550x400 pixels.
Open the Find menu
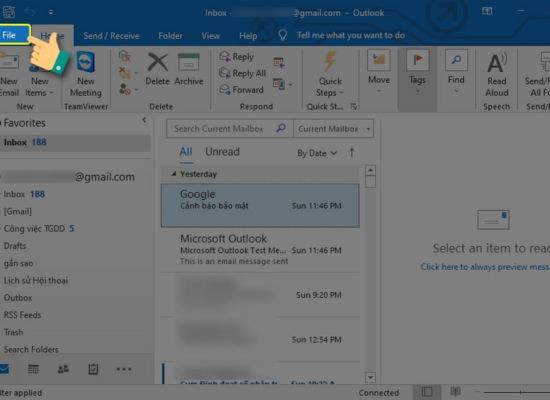coord(456,72)
